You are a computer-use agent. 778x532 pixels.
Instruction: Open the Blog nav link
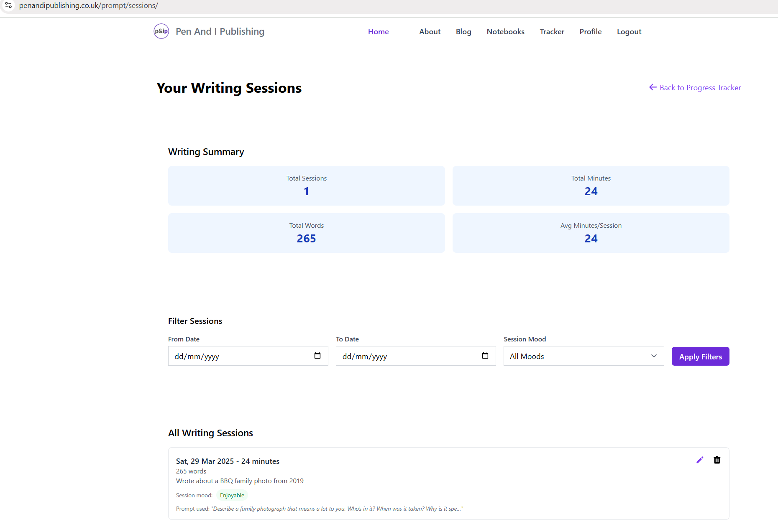463,32
